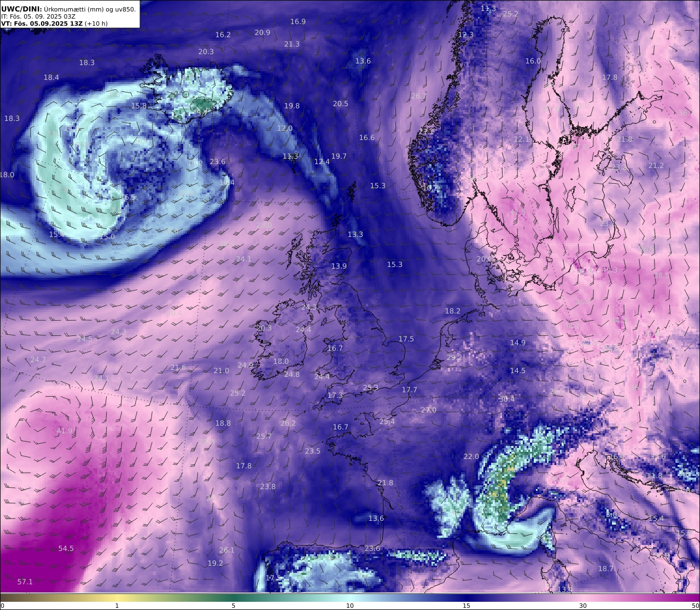Click the map value 16.0 over Sweden

533,61
